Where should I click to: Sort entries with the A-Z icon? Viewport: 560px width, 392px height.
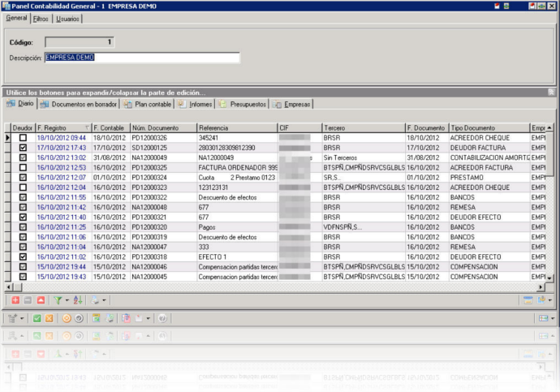click(x=78, y=300)
